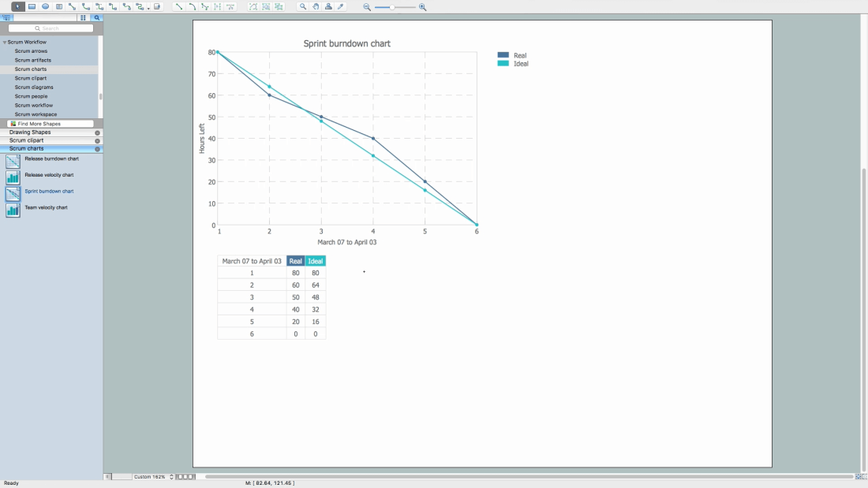Click the insert page/note tool
Image resolution: width=868 pixels, height=488 pixels.
coord(157,6)
